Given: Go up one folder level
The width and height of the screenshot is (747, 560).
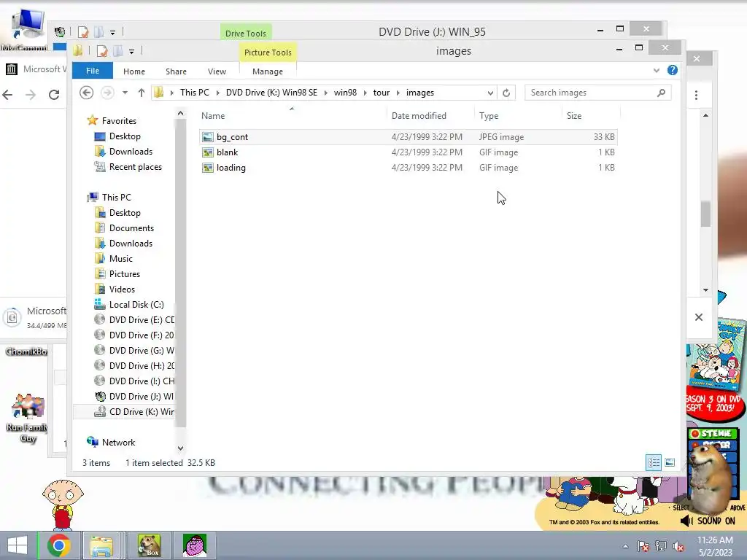Looking at the screenshot, I should click(141, 93).
